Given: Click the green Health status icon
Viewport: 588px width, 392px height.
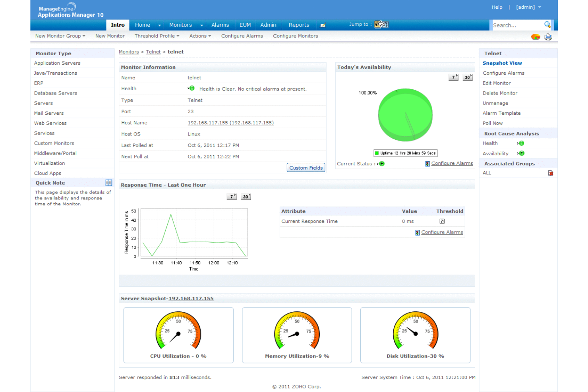Looking at the screenshot, I should coord(521,143).
